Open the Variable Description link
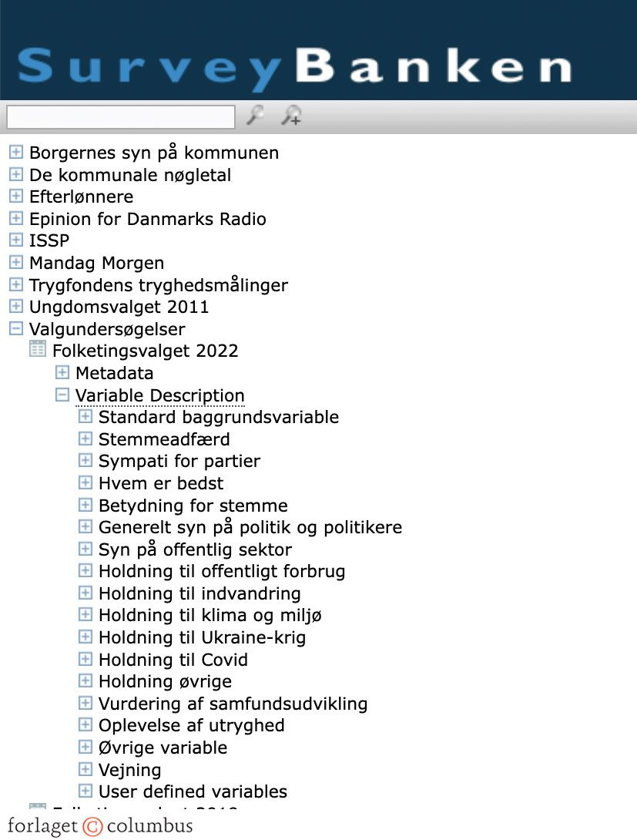The width and height of the screenshot is (637, 840). [159, 395]
